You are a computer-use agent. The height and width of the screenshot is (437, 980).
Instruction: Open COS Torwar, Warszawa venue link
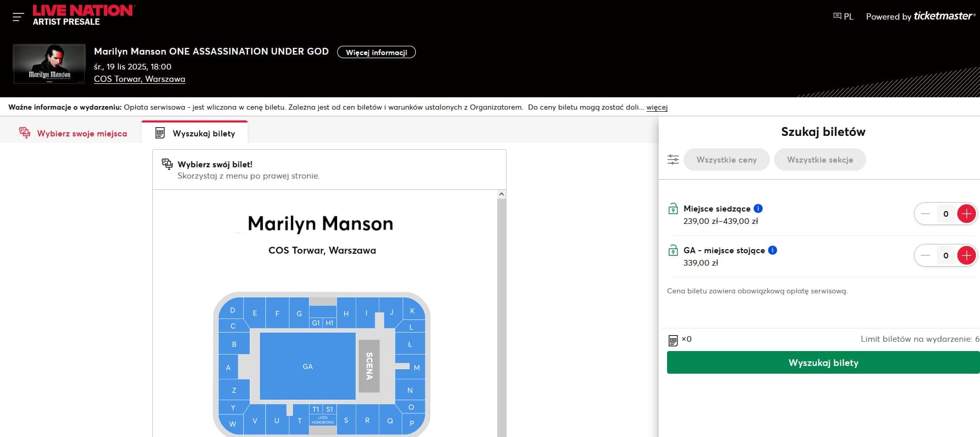tap(139, 79)
